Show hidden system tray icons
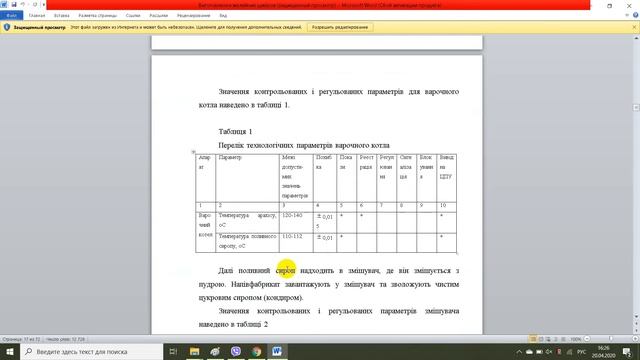This screenshot has height=360, width=640. point(519,352)
